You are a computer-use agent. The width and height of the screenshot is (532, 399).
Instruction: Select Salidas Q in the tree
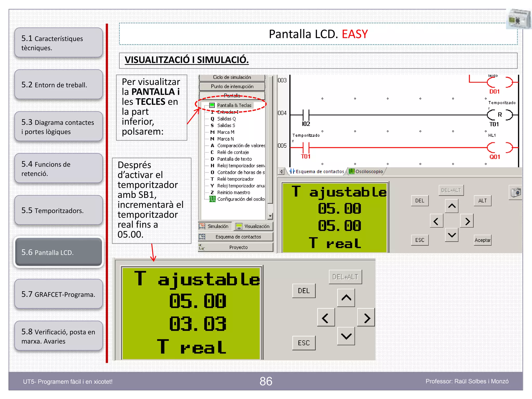click(x=226, y=119)
